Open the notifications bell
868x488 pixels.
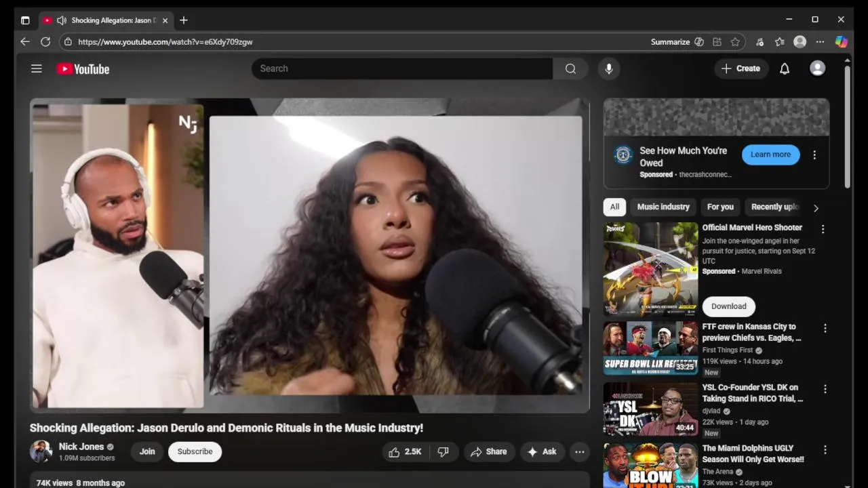tap(785, 68)
